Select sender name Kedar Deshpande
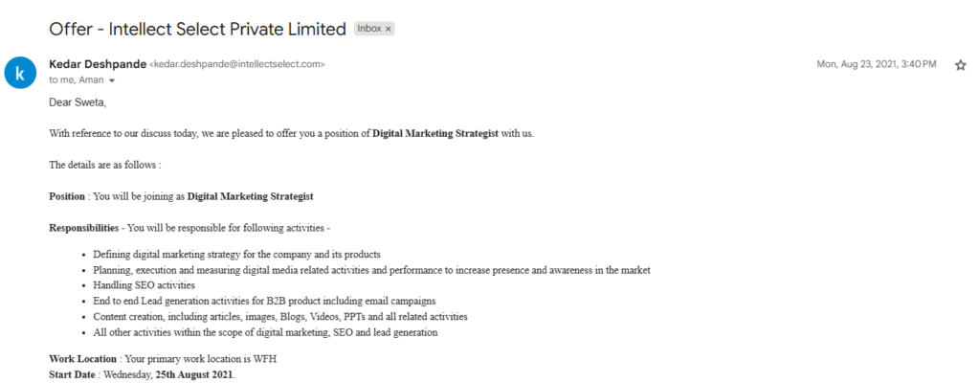The height and width of the screenshot is (383, 980). coord(98,64)
